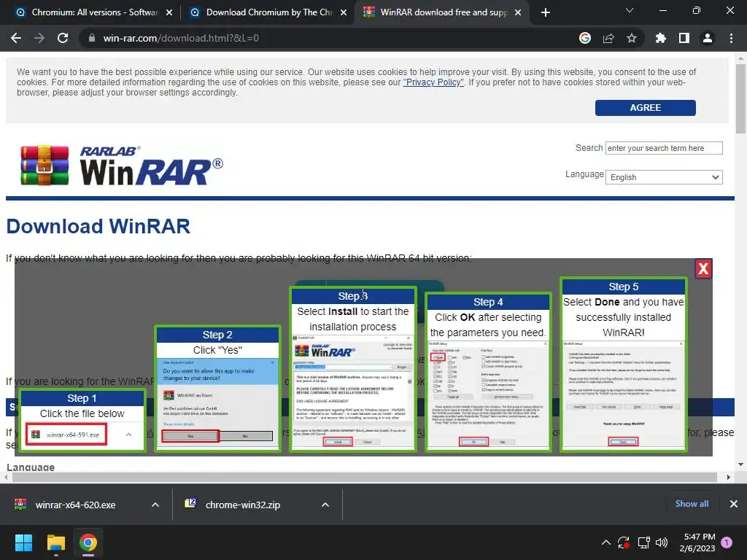Close the install steps overlay
747x560 pixels.
[703, 269]
